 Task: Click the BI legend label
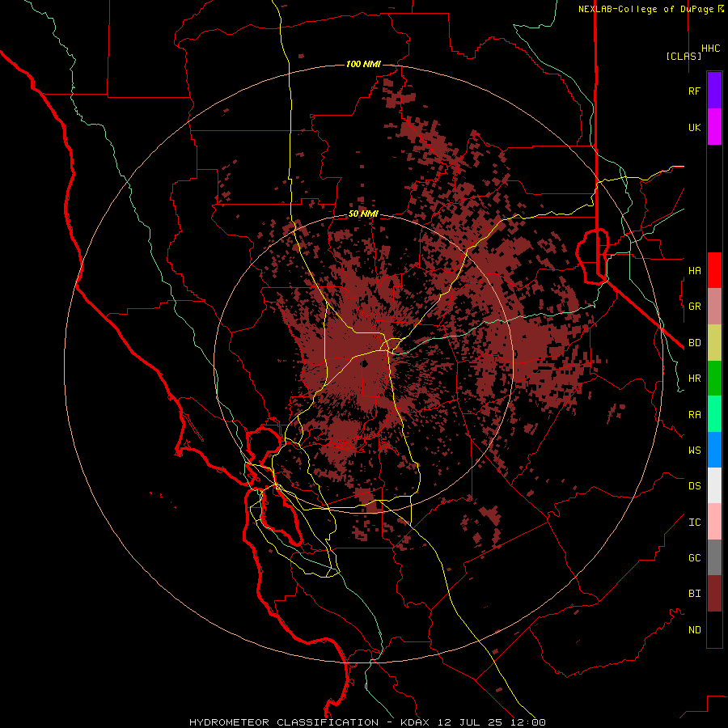click(694, 594)
